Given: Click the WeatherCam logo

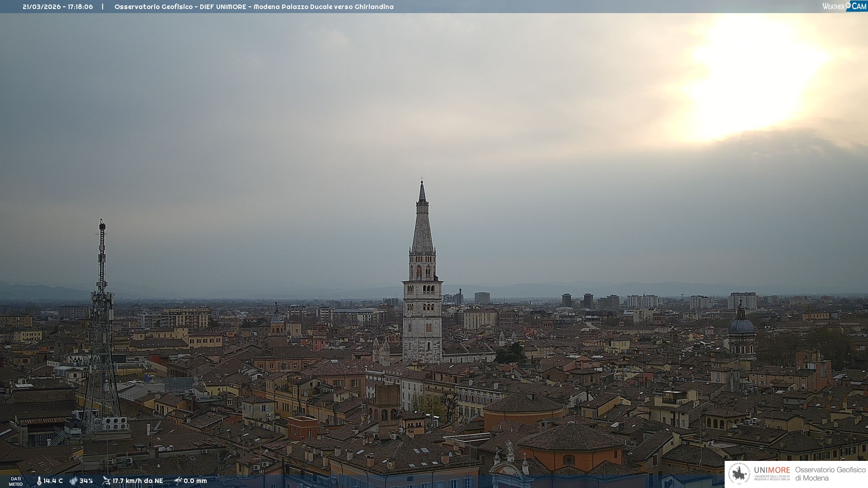Looking at the screenshot, I should pos(844,6).
